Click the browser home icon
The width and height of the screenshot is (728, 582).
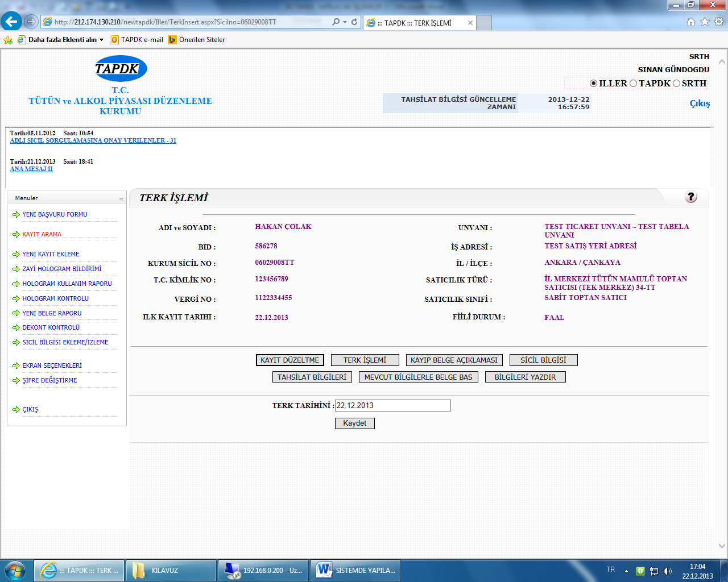tap(691, 22)
